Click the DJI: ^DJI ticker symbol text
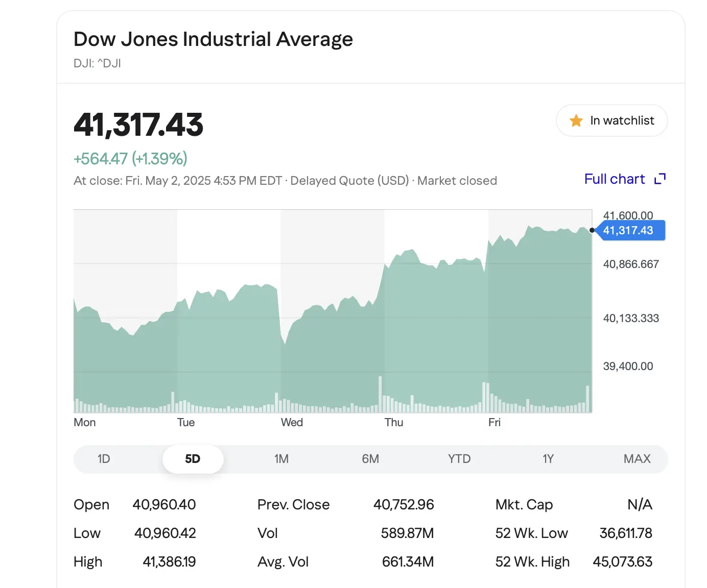 97,63
